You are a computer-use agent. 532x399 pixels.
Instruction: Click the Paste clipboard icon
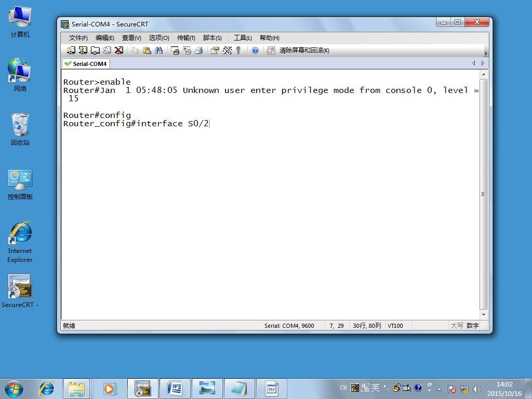tap(147, 50)
